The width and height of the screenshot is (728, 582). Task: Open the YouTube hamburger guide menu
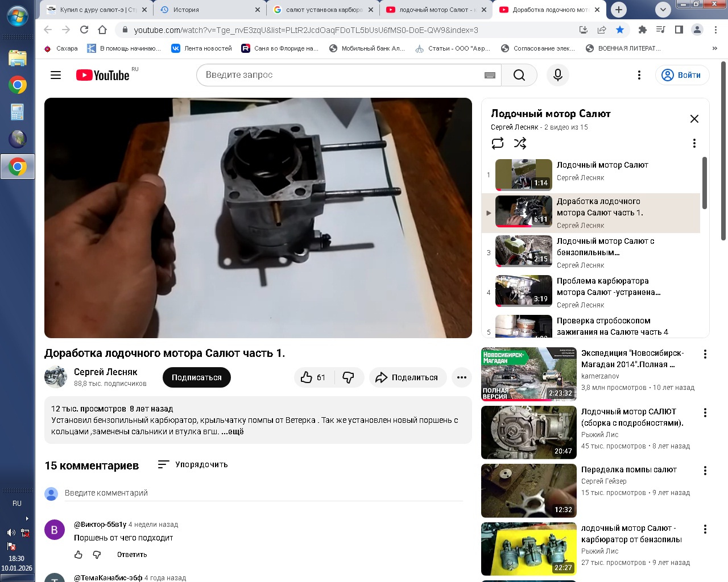point(56,75)
